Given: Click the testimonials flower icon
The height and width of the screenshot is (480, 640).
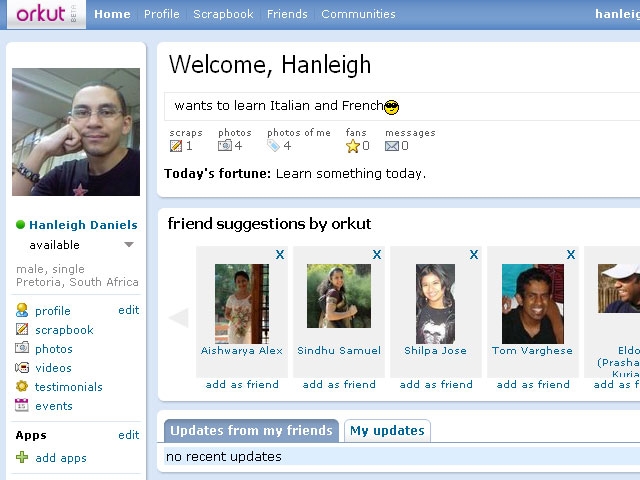Looking at the screenshot, I should tap(22, 386).
